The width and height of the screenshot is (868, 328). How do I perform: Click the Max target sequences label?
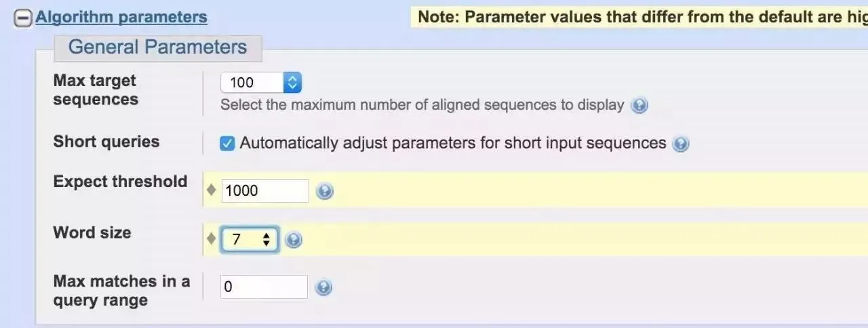[x=95, y=90]
